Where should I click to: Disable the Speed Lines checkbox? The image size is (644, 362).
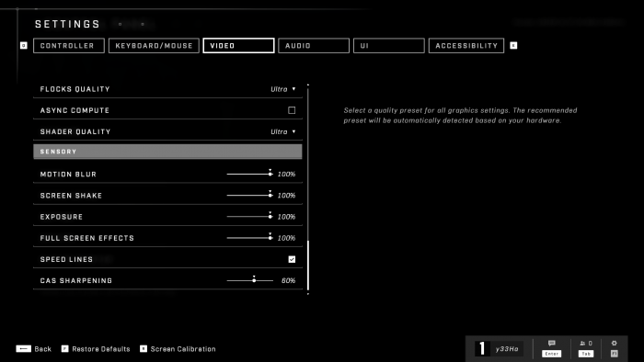coord(292,259)
